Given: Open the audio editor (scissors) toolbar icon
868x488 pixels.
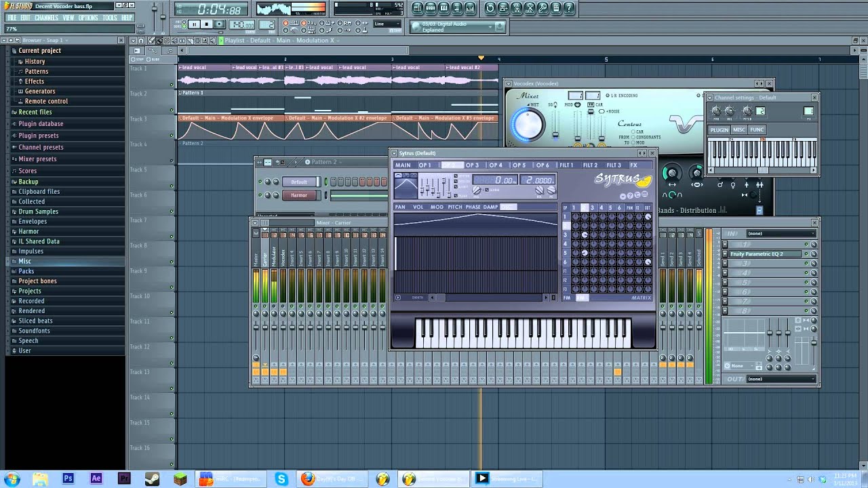Looking at the screenshot, I should 530,8.
